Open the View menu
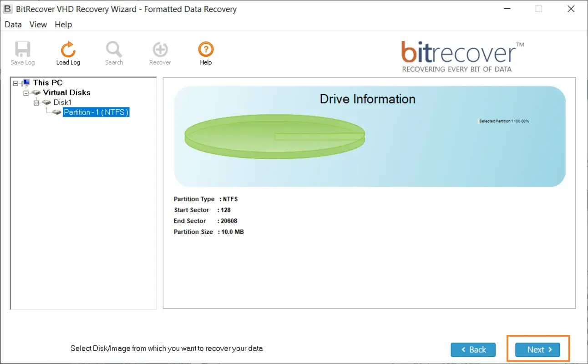Image resolution: width=588 pixels, height=364 pixels. click(x=38, y=25)
